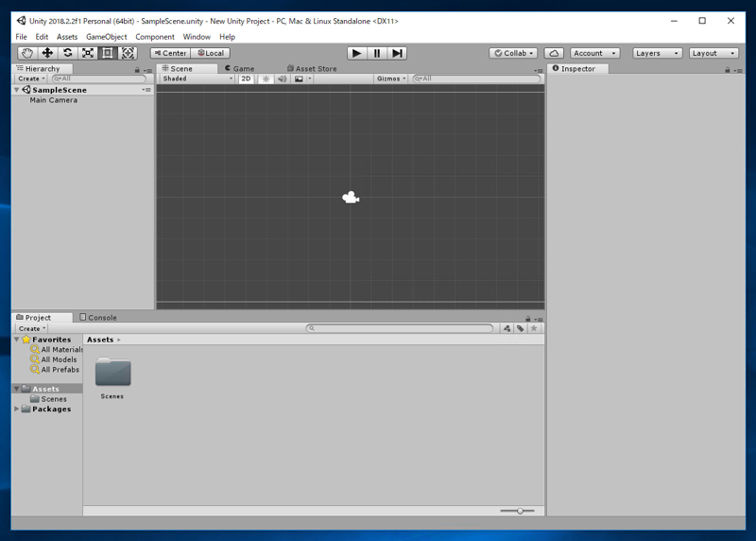Select All Prefabs favorite
756x541 pixels.
(55, 370)
